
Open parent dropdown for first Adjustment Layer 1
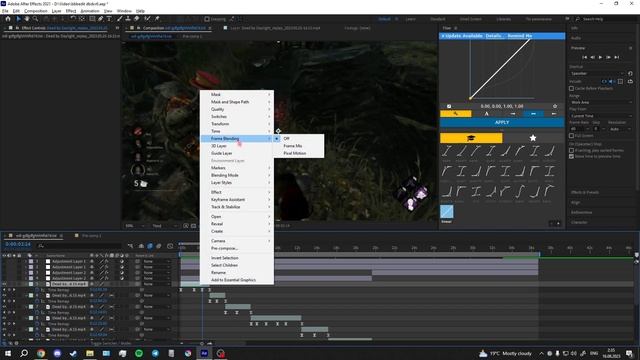156,261
